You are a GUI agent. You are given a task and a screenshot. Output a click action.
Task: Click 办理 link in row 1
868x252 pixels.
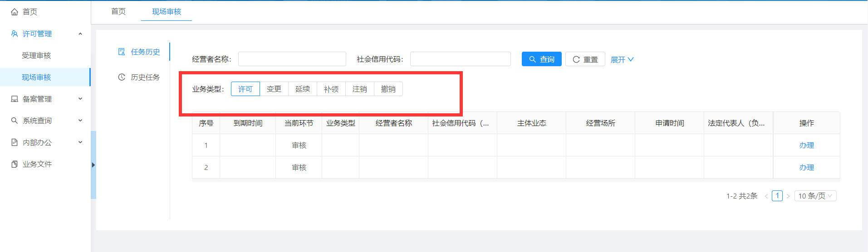click(x=806, y=145)
